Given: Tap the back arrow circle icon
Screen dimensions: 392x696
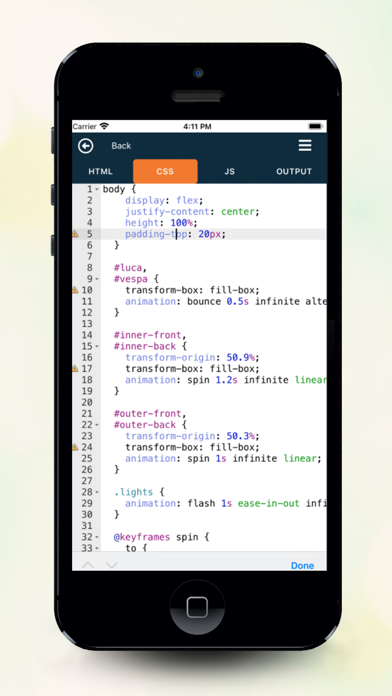Looking at the screenshot, I should (86, 146).
